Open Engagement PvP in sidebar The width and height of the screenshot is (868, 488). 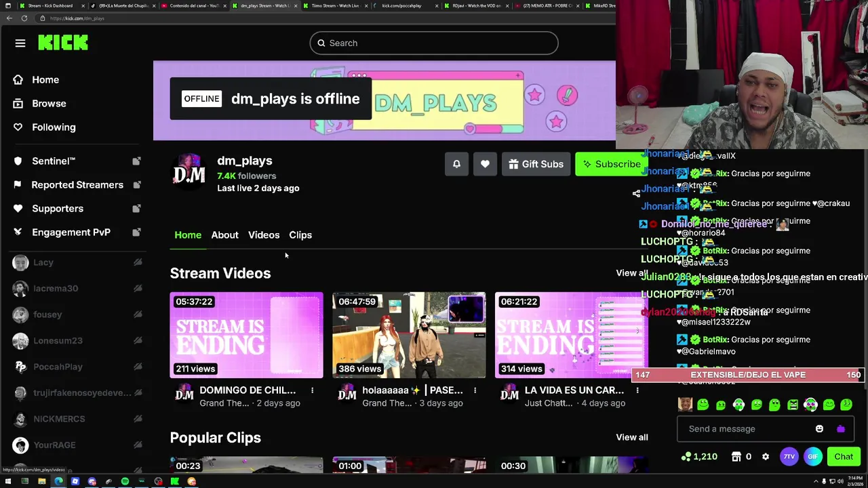(71, 232)
